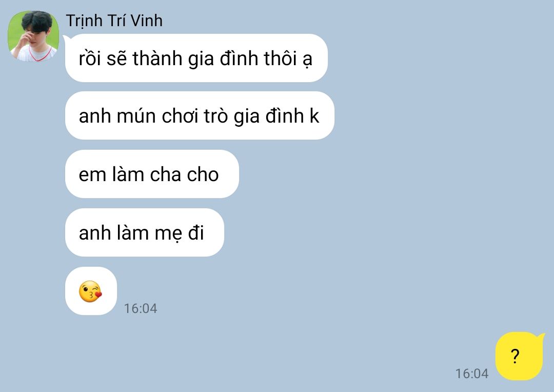Click the 16:04 timestamp beside the yellow bubble
554x392 pixels.
coord(472,374)
